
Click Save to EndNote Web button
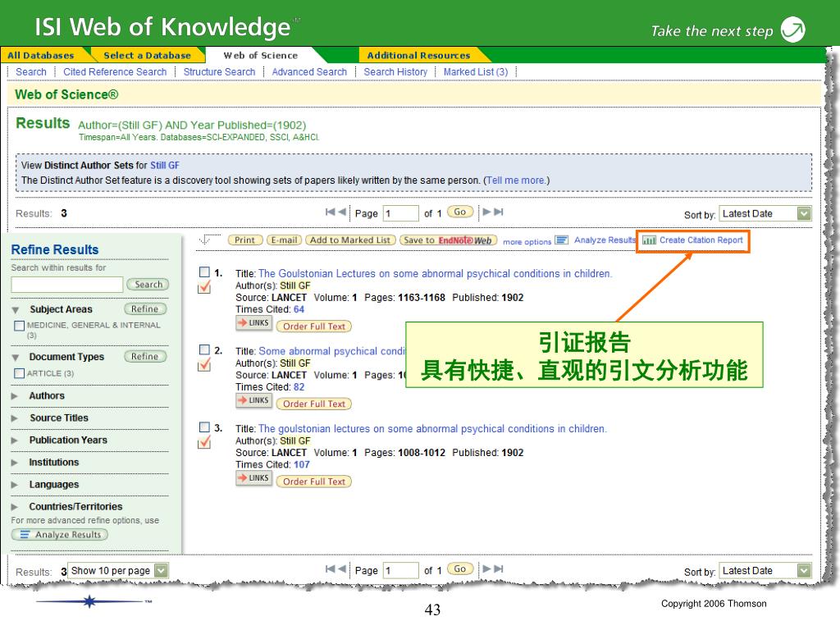tap(449, 240)
